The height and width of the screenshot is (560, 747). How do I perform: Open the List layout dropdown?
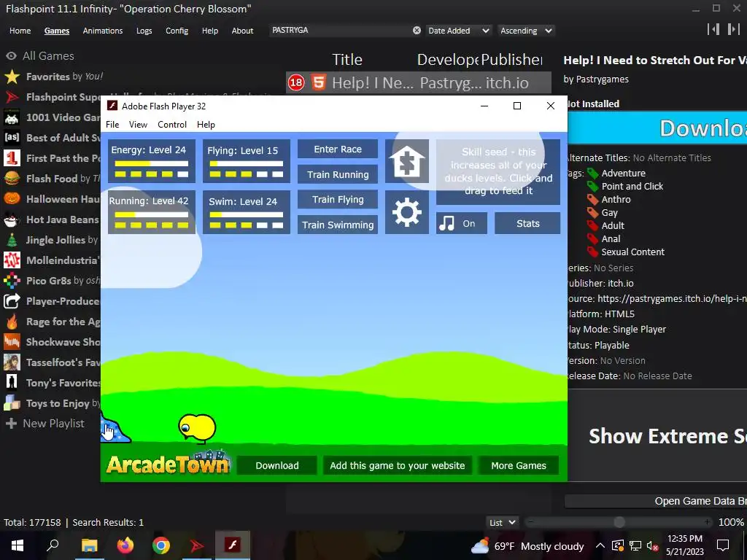[x=503, y=522]
